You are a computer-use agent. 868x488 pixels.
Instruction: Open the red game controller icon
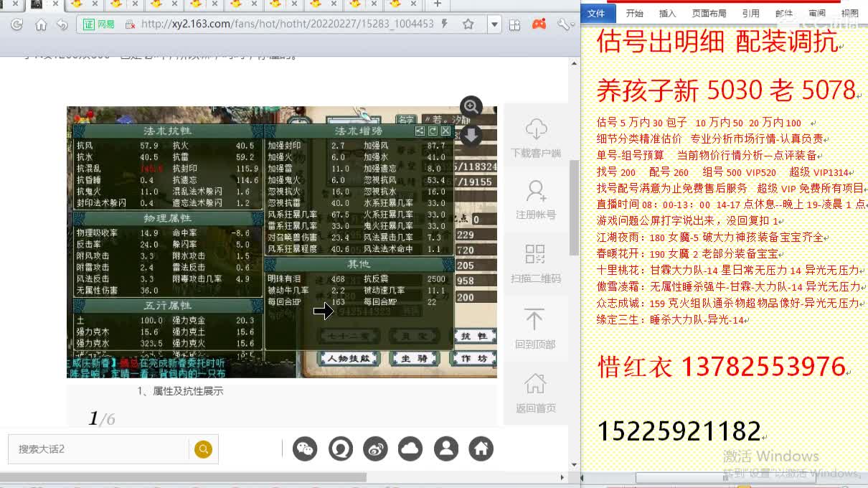click(539, 24)
